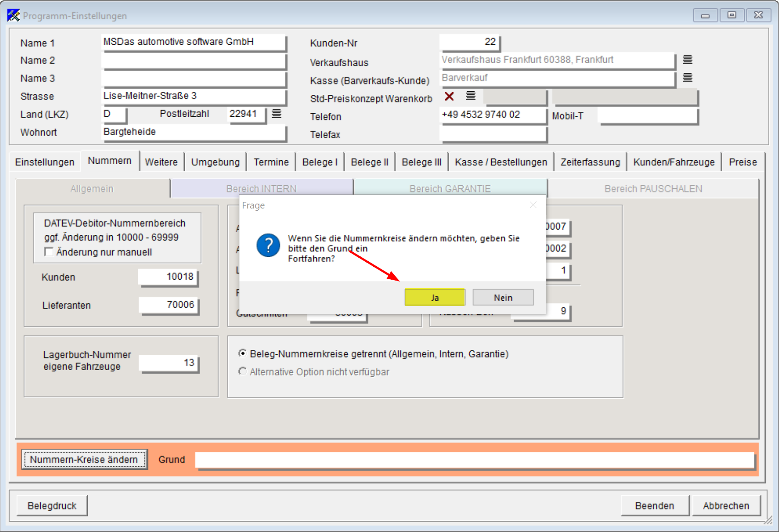Click the Beenden button
This screenshot has height=532, width=779.
coord(655,506)
